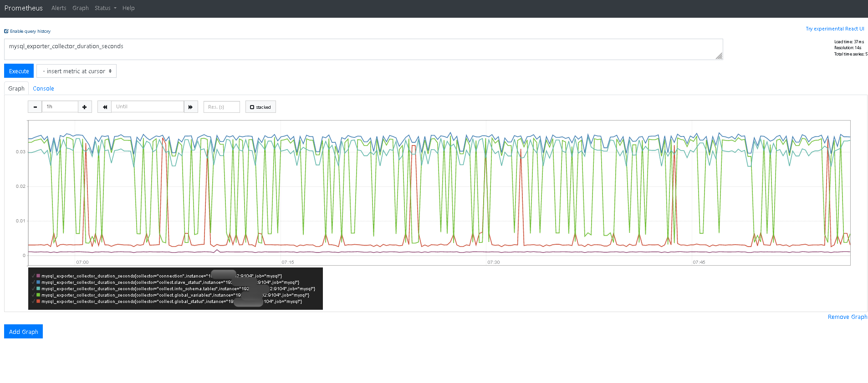Toggle the stacked graph option
This screenshot has width=868, height=383.
tap(260, 107)
